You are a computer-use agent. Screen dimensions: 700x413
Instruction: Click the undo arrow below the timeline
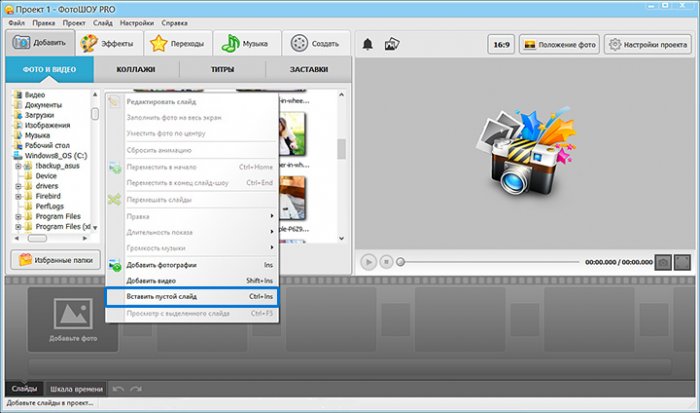[118, 388]
